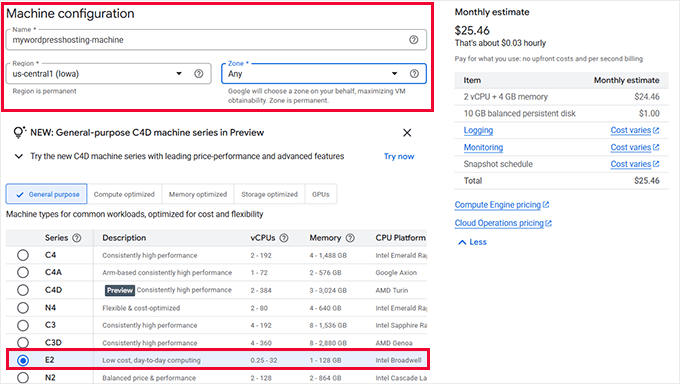Screen dimensions: 680x384
Task: Select the C3 series radio button
Action: click(23, 325)
